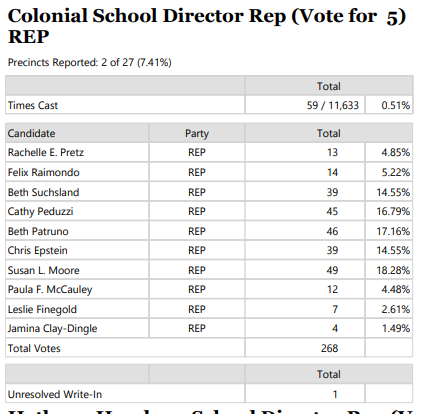
Task: Select Chris Epstein's REP party cell
Action: pyautogui.click(x=197, y=250)
